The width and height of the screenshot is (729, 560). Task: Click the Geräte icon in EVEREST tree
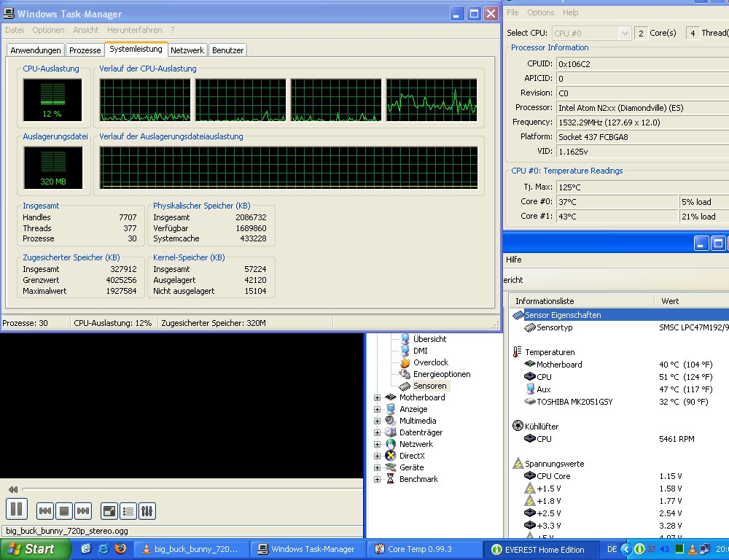pyautogui.click(x=391, y=467)
